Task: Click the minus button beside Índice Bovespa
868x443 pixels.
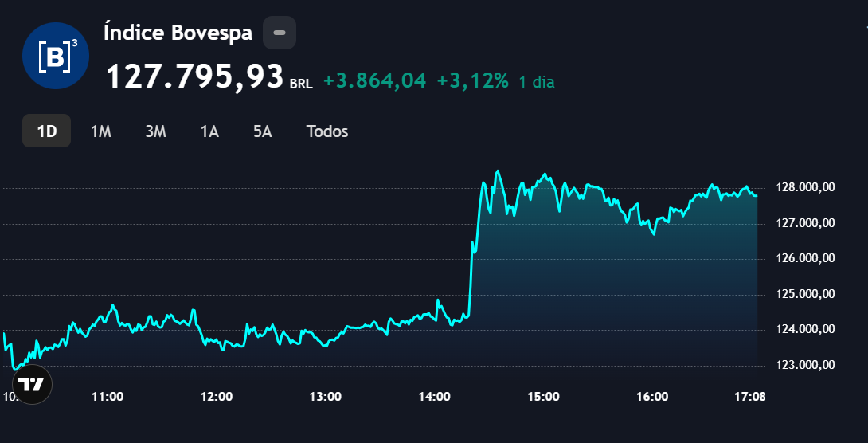Action: pyautogui.click(x=280, y=33)
